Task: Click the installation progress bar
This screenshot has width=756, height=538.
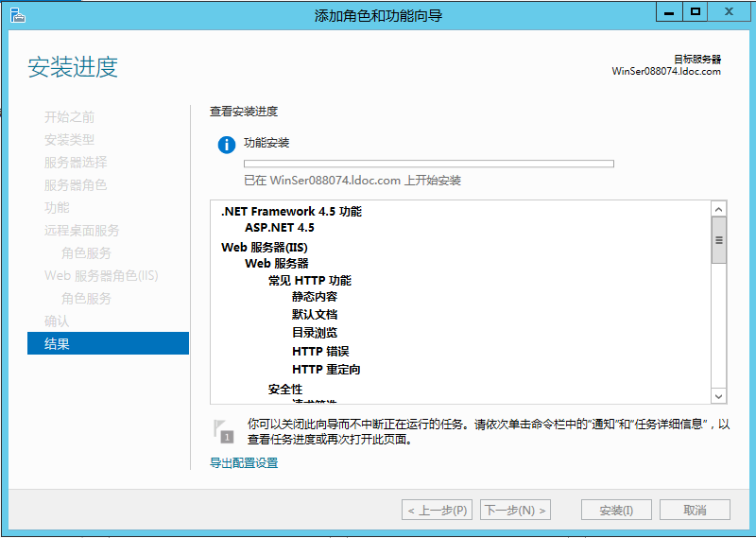Action: point(429,164)
